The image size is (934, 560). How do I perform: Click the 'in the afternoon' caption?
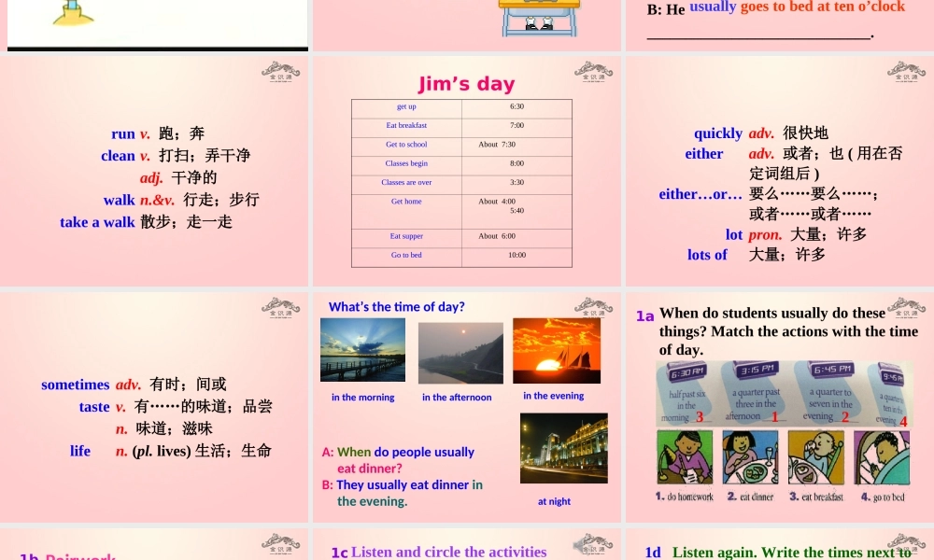point(457,397)
